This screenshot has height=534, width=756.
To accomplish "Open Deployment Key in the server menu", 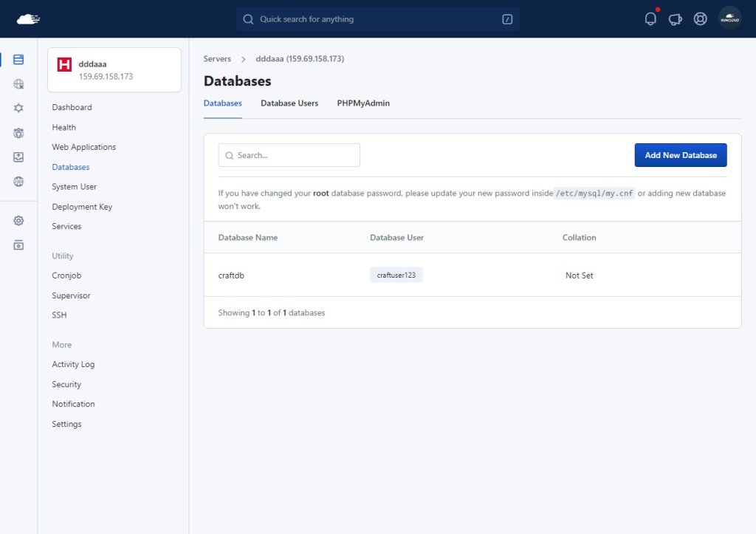I will point(82,207).
